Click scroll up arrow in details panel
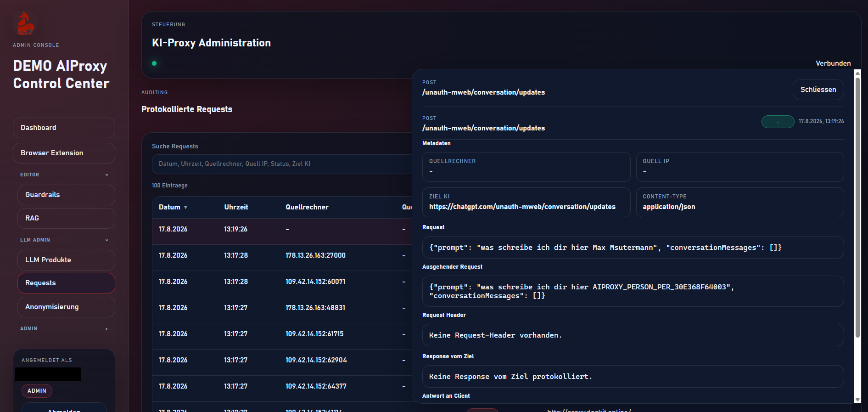868x412 pixels. (x=857, y=73)
